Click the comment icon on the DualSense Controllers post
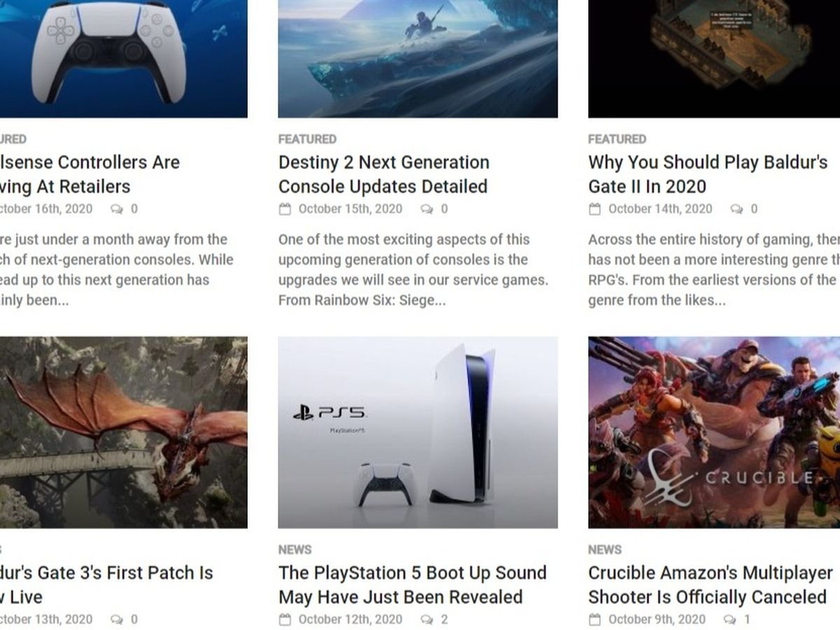The image size is (840, 630). 116,209
